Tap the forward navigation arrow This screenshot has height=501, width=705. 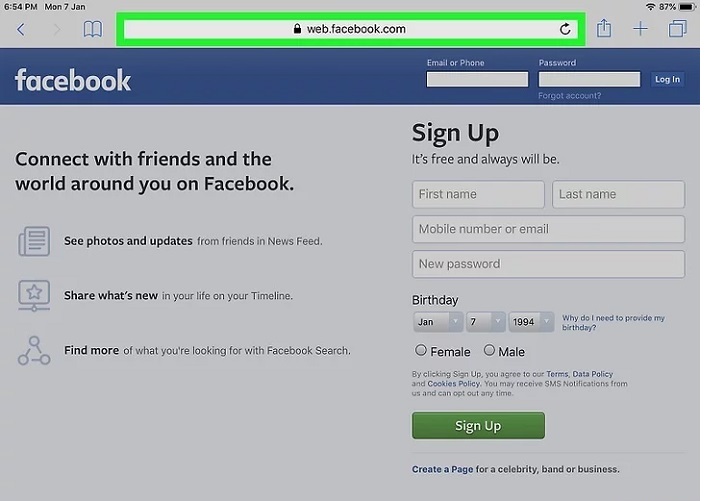pyautogui.click(x=57, y=30)
